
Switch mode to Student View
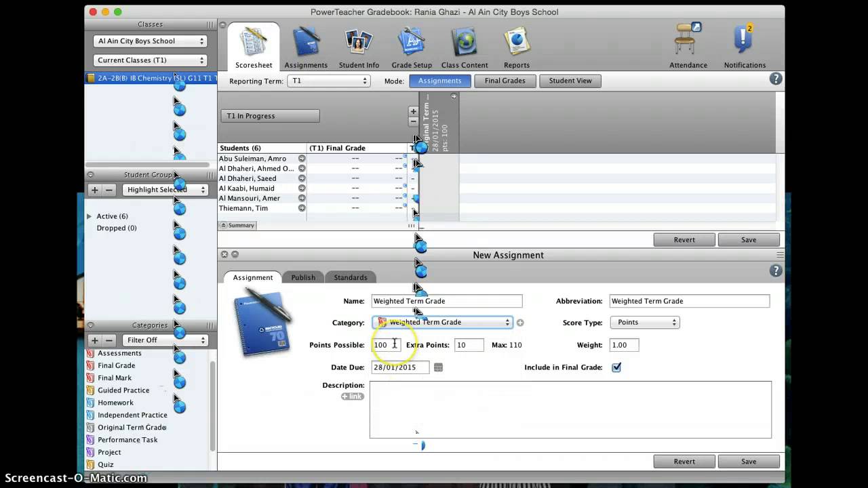click(x=570, y=81)
